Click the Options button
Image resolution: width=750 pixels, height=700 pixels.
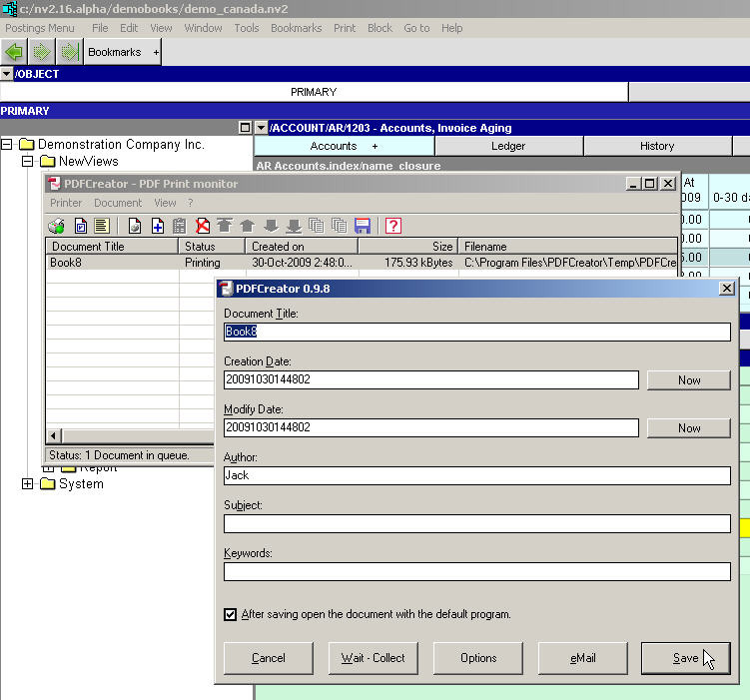478,658
